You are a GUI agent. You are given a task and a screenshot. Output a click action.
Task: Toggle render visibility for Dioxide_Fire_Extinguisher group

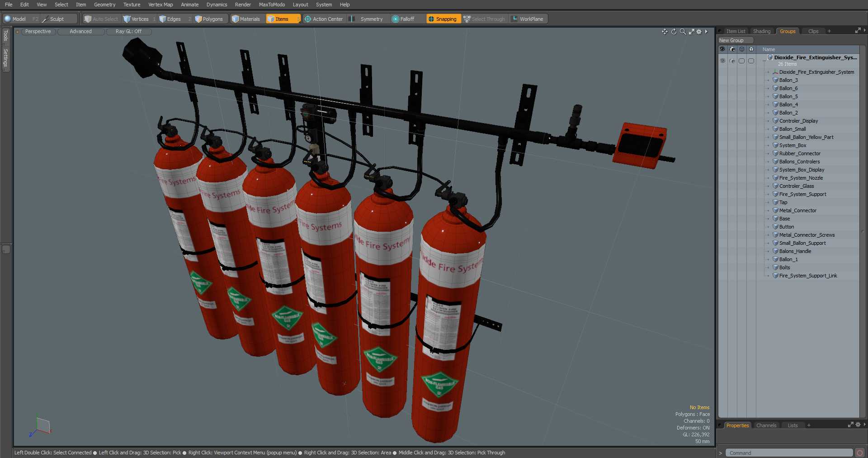tap(732, 61)
